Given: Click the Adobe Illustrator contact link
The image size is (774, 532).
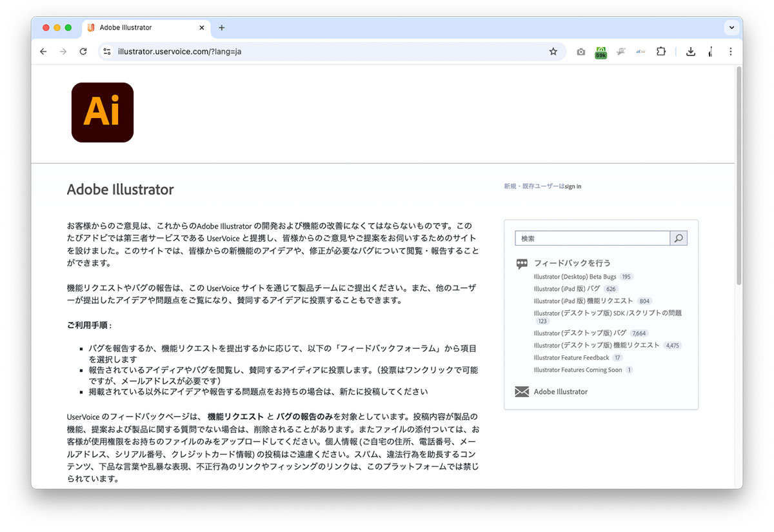Looking at the screenshot, I should click(x=561, y=391).
